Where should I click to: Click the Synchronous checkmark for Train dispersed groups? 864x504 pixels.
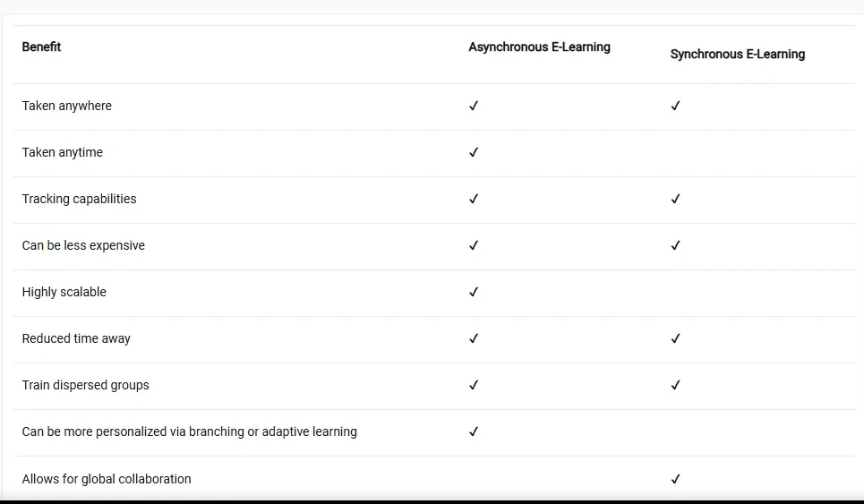676,385
